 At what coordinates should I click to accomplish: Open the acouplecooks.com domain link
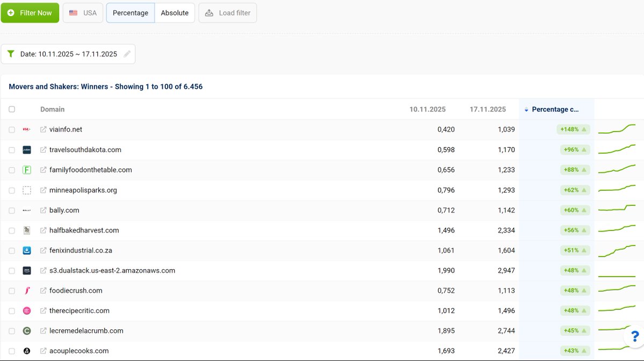point(79,351)
